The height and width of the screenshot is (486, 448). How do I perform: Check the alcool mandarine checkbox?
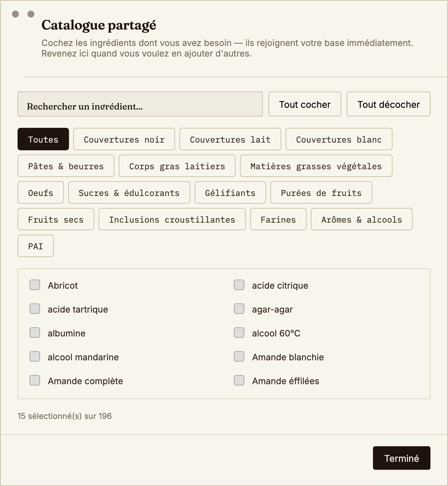35,356
